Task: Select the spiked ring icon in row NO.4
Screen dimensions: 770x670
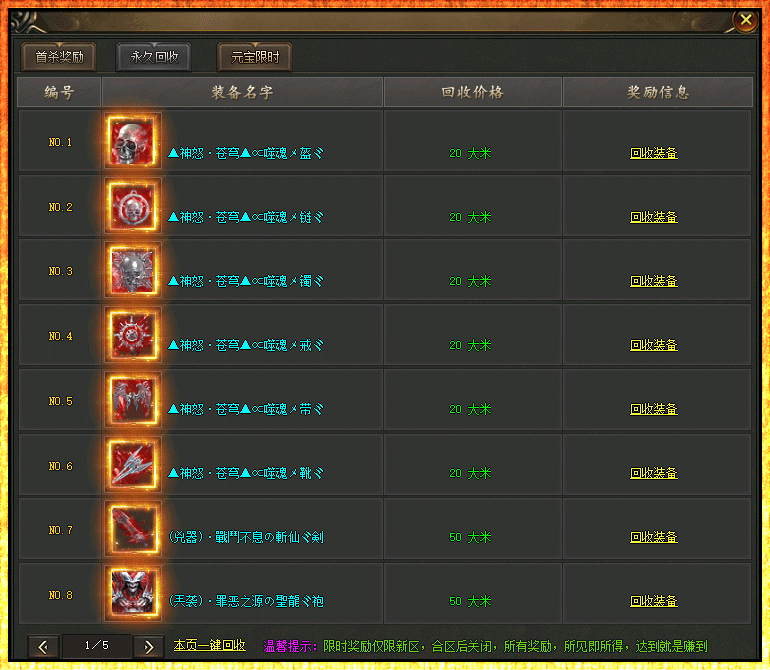Action: pos(133,335)
